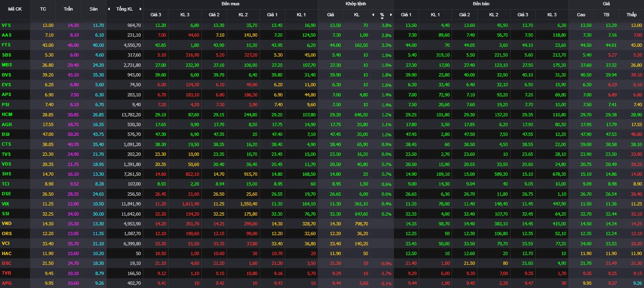Open the DSC stock symbol

click(7, 263)
